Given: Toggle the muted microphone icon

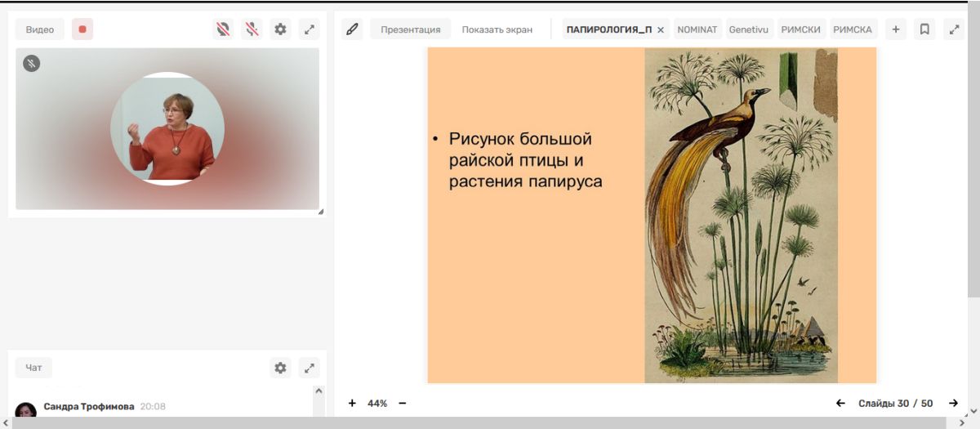Looking at the screenshot, I should [x=252, y=29].
